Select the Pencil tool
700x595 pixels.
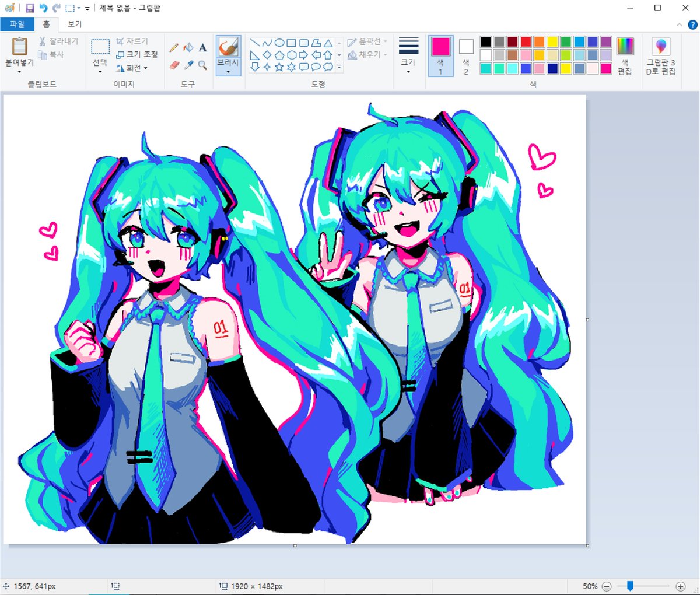pyautogui.click(x=174, y=48)
